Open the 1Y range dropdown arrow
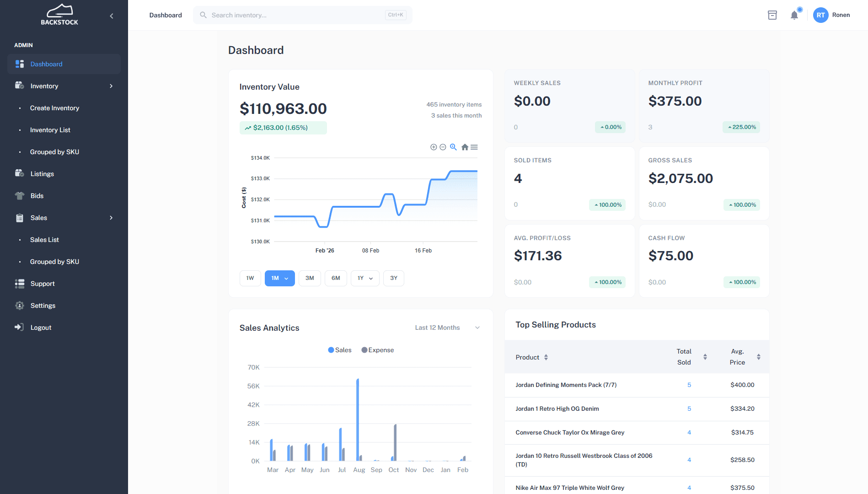This screenshot has height=494, width=868. pyautogui.click(x=370, y=278)
